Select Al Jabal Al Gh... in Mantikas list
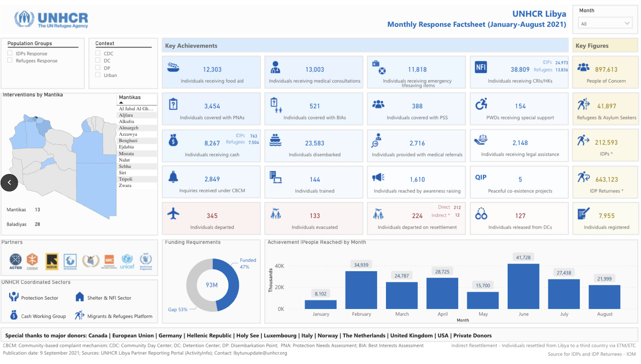Image resolution: width=641 pixels, height=364 pixels. (136, 109)
